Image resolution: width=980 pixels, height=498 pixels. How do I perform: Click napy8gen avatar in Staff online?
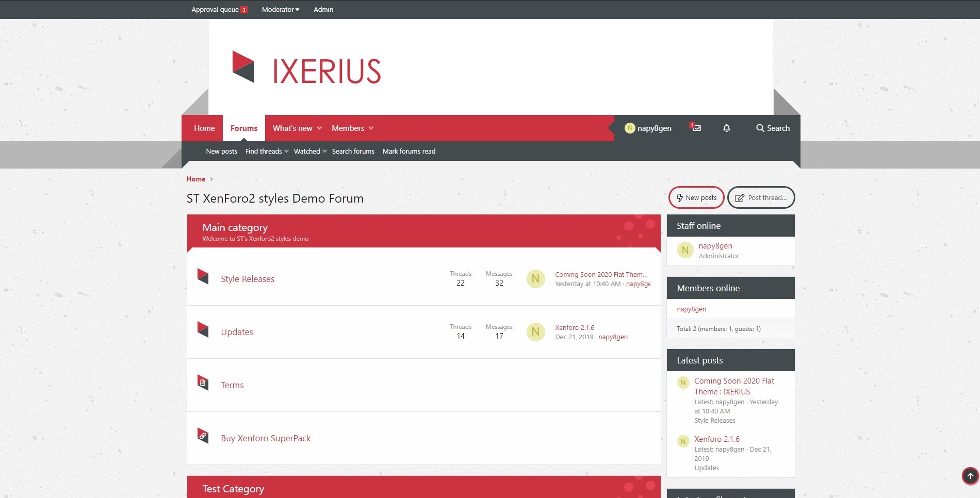coord(685,250)
